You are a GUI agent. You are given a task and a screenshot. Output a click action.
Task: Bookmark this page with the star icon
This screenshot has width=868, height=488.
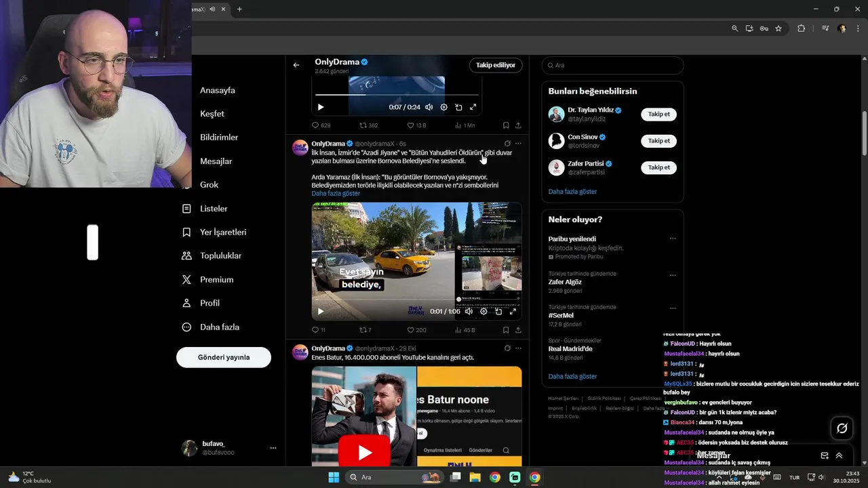pos(778,28)
